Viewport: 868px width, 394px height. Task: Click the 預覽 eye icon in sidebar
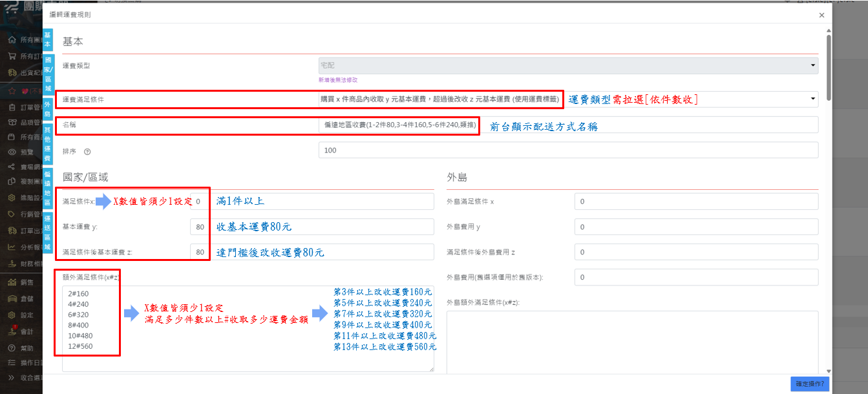point(12,152)
